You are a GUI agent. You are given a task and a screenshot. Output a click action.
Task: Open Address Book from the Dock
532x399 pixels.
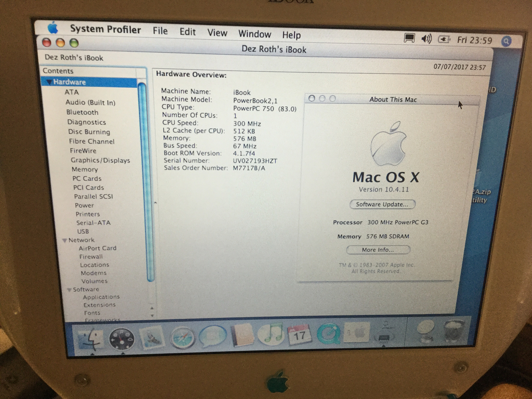click(x=242, y=335)
